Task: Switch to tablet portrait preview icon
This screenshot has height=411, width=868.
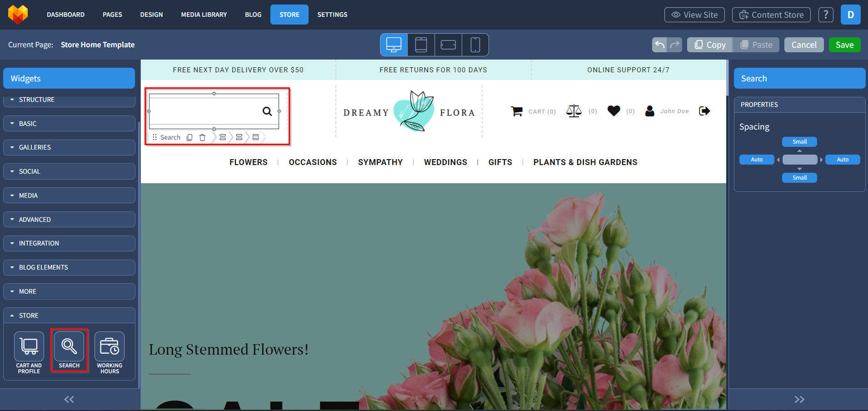Action: [x=421, y=45]
